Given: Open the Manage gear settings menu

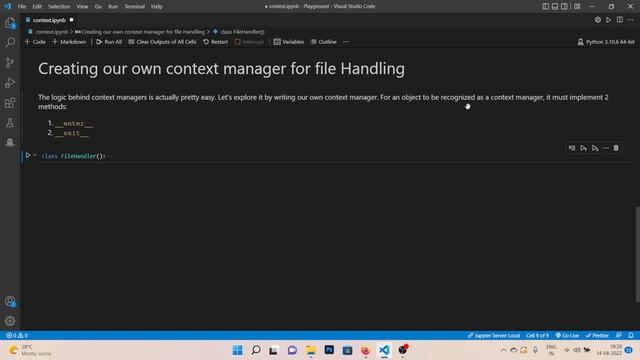Looking at the screenshot, I should click(x=10, y=321).
